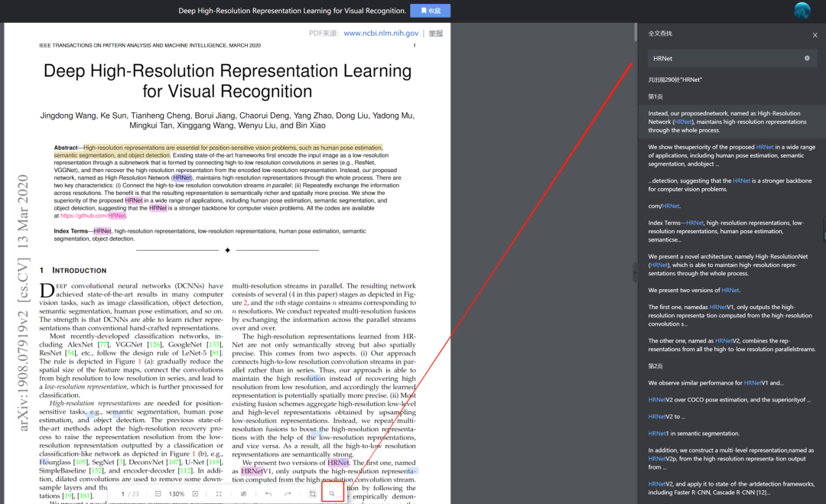Open fullscreen with the expand icon

click(x=219, y=494)
